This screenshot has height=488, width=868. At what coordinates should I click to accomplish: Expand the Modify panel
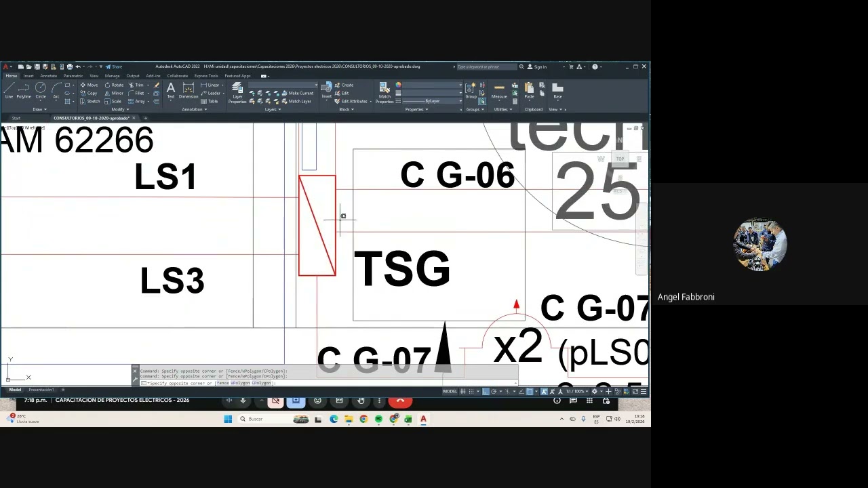(119, 109)
